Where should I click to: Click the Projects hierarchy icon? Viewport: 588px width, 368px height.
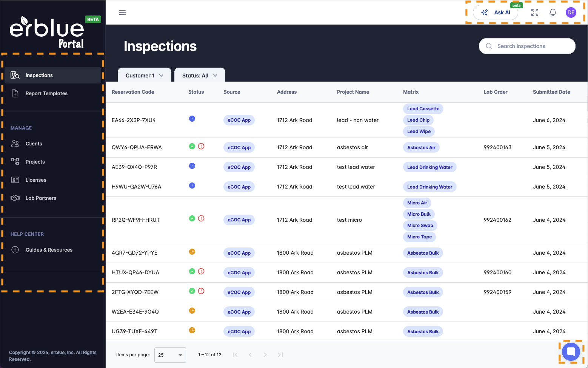tap(15, 162)
